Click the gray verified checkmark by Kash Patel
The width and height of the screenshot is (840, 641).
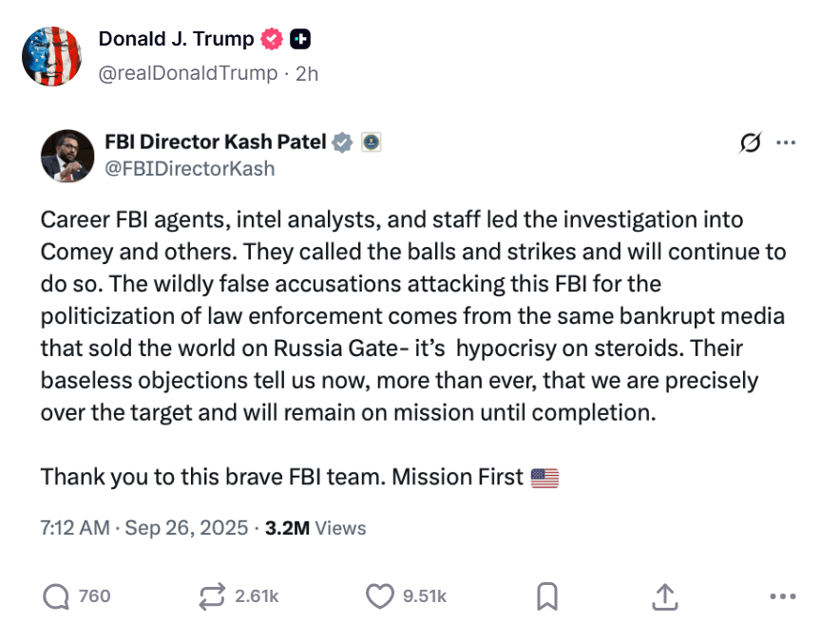point(342,142)
